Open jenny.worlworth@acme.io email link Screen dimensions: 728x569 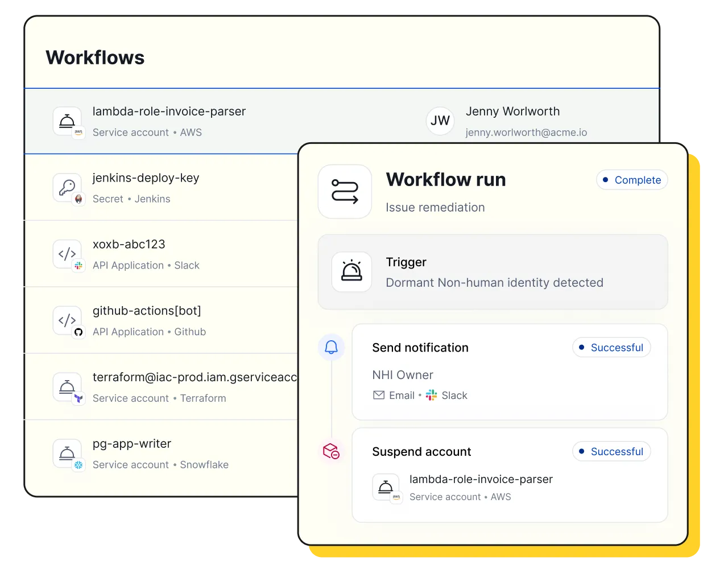click(x=526, y=132)
